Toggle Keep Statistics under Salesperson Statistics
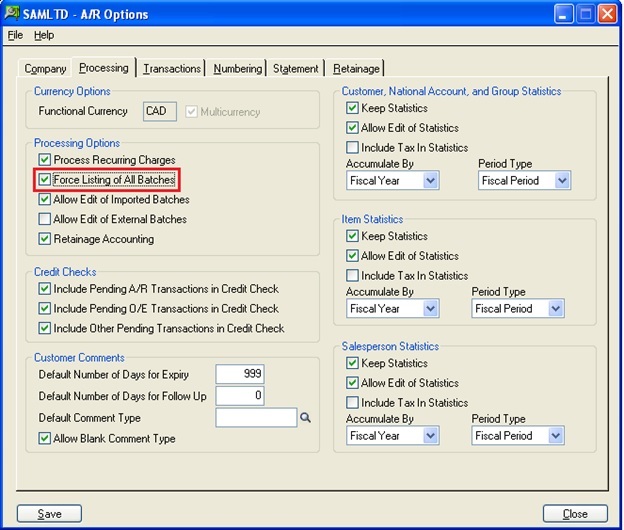Viewport: 624px width, 530px height. [x=352, y=363]
